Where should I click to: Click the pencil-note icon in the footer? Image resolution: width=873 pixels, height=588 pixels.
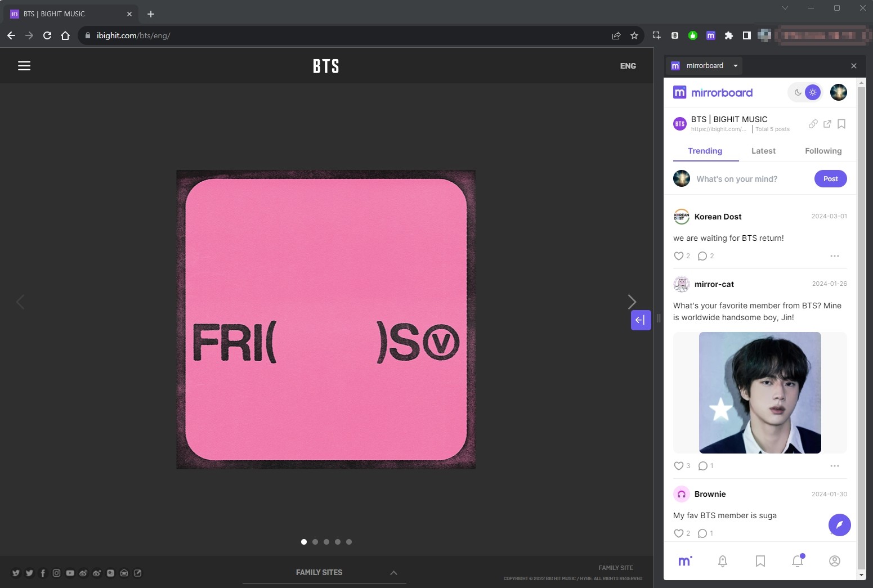tap(137, 573)
